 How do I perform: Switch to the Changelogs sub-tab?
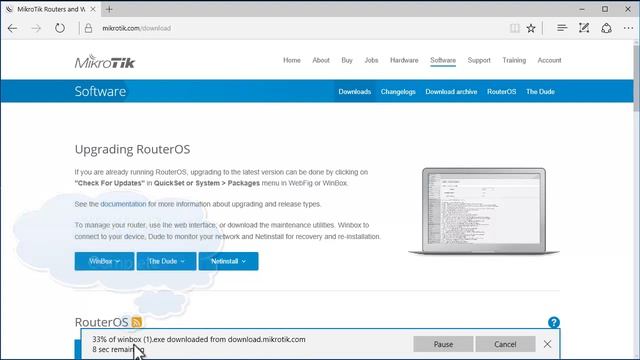398,91
